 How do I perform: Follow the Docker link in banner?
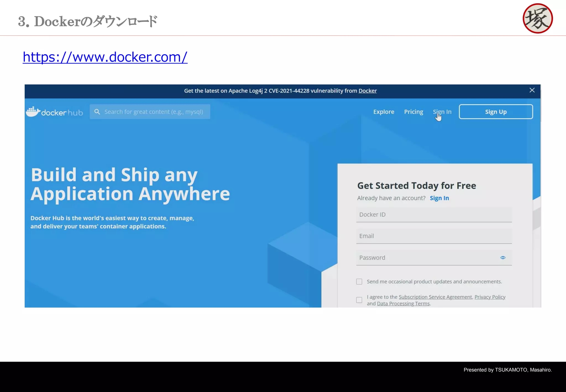click(368, 91)
